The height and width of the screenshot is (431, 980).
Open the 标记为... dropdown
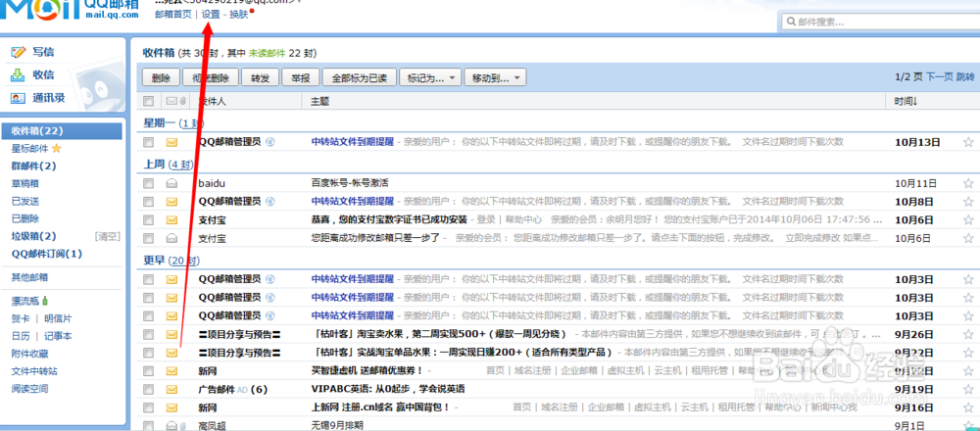[430, 78]
